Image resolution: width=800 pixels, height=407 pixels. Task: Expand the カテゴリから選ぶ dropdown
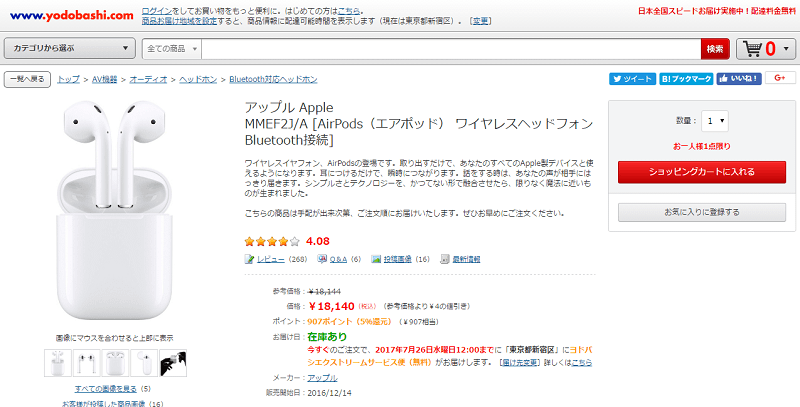(x=70, y=48)
